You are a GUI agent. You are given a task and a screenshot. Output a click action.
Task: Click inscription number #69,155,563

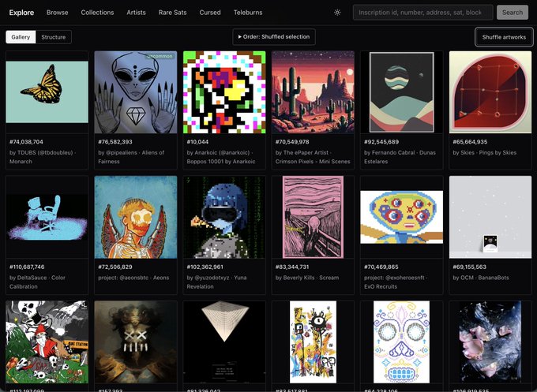[470, 267]
